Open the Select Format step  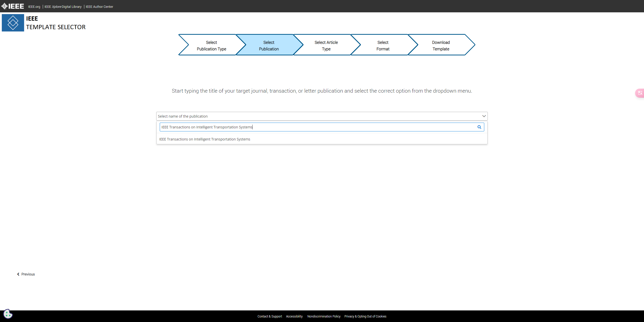point(383,46)
